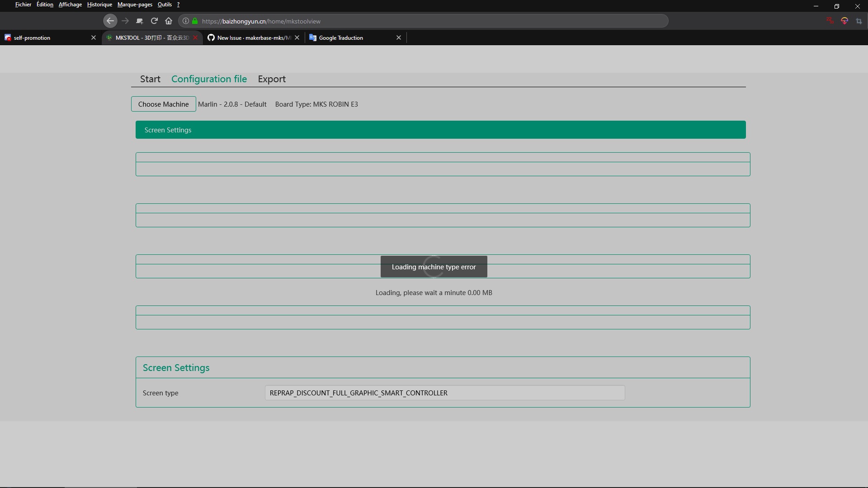Screen dimensions: 868x488
Task: Switch to the Export tab
Action: coord(271,79)
